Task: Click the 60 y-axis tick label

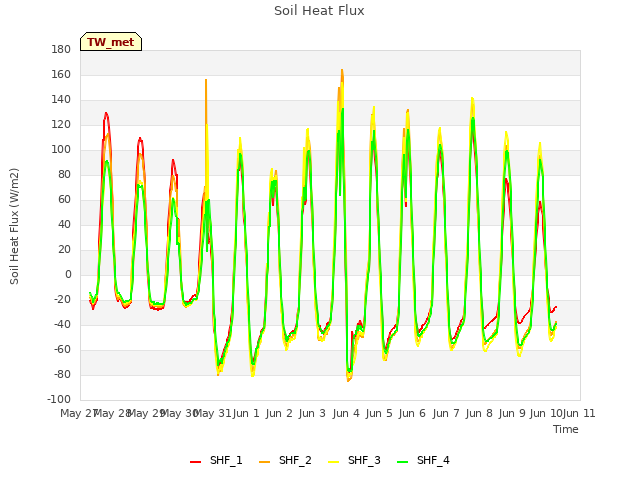Action: (x=64, y=199)
